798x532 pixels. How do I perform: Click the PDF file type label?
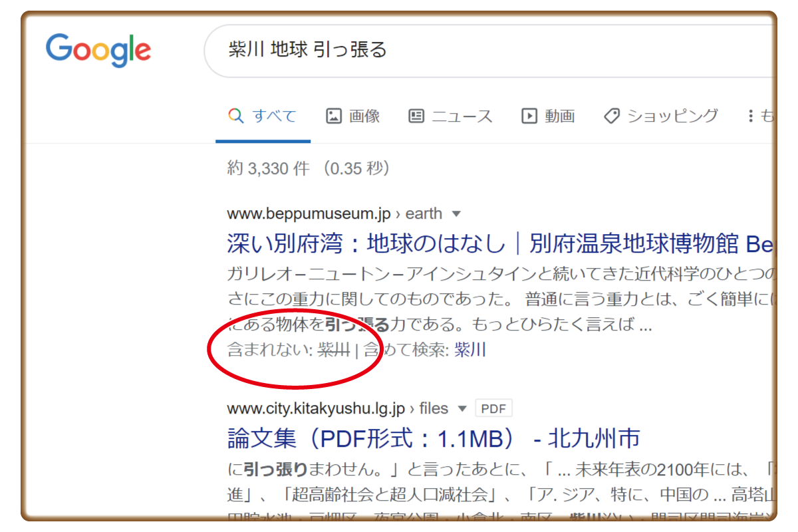[493, 408]
